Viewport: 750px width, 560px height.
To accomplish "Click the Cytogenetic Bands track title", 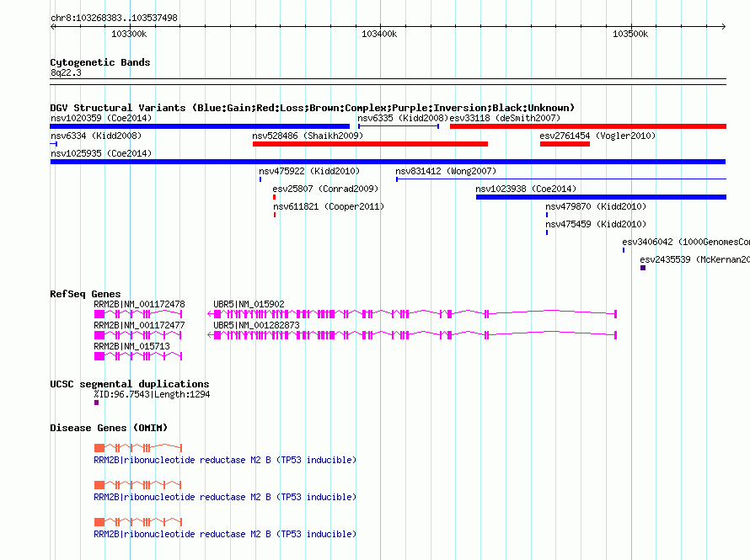I will click(100, 62).
